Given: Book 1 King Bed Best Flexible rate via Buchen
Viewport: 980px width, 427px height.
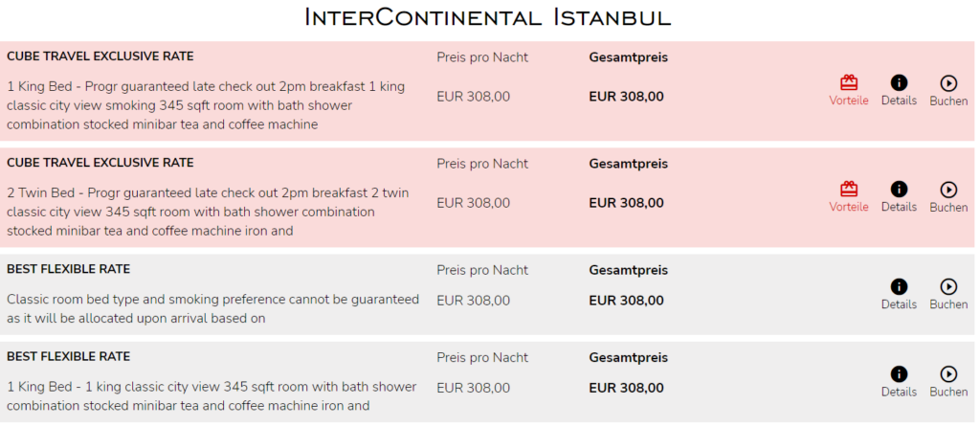Looking at the screenshot, I should click(948, 374).
